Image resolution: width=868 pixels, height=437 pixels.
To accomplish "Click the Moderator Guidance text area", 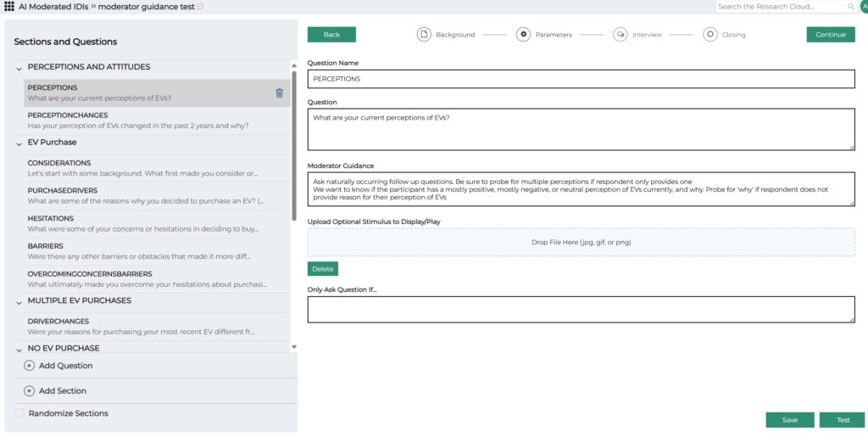I will coord(581,189).
